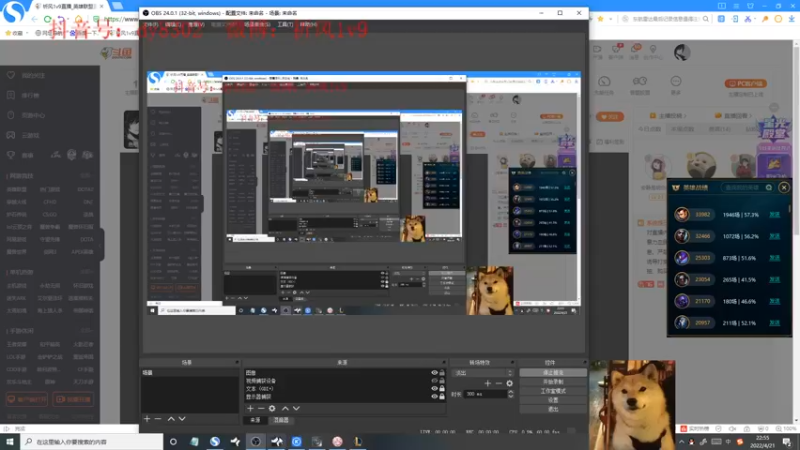This screenshot has width=800, height=450.
Task: Open the scissors tool dropdown arrow in browser
Action: point(756,19)
